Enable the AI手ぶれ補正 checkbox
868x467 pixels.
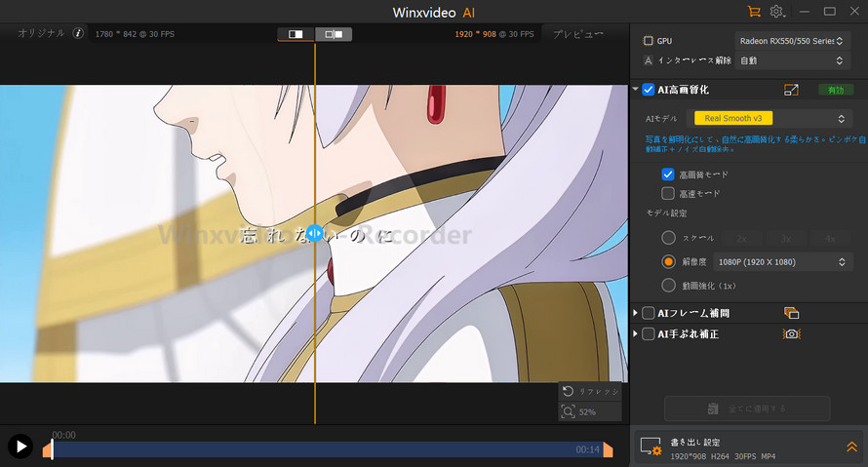coord(649,334)
